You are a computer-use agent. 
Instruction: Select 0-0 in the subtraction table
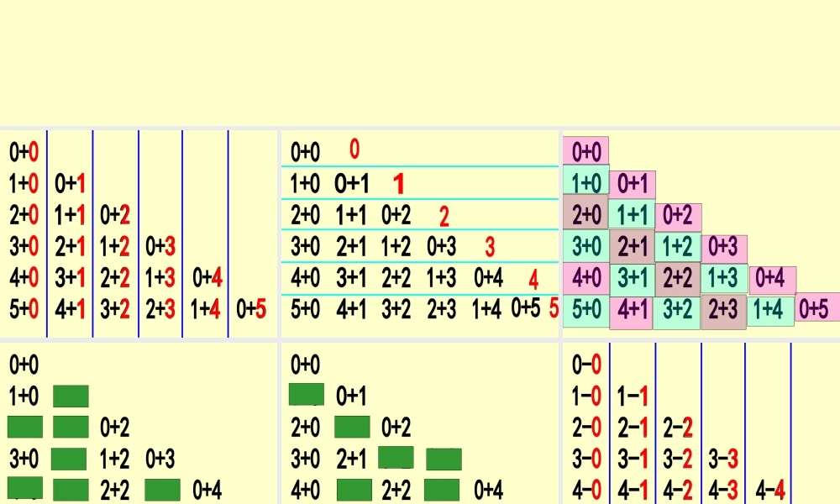586,365
